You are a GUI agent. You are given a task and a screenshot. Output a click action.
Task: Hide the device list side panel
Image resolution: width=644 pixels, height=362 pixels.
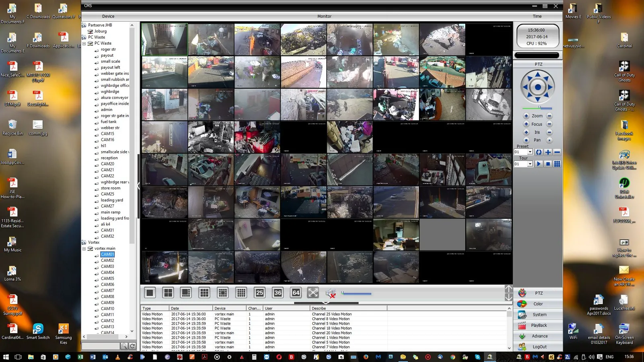pos(138,186)
